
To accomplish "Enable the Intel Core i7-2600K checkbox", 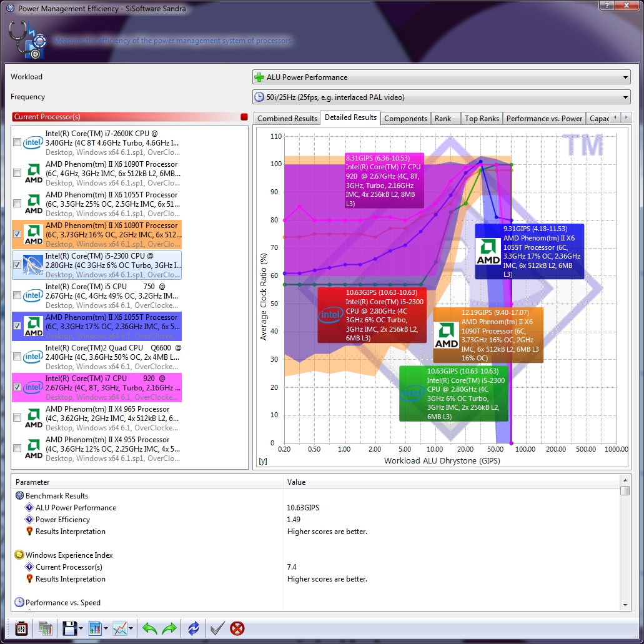I will coord(17,142).
